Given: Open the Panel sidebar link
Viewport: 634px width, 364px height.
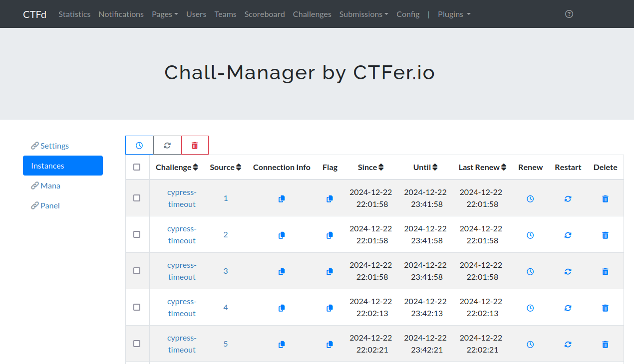Looking at the screenshot, I should coord(63,205).
